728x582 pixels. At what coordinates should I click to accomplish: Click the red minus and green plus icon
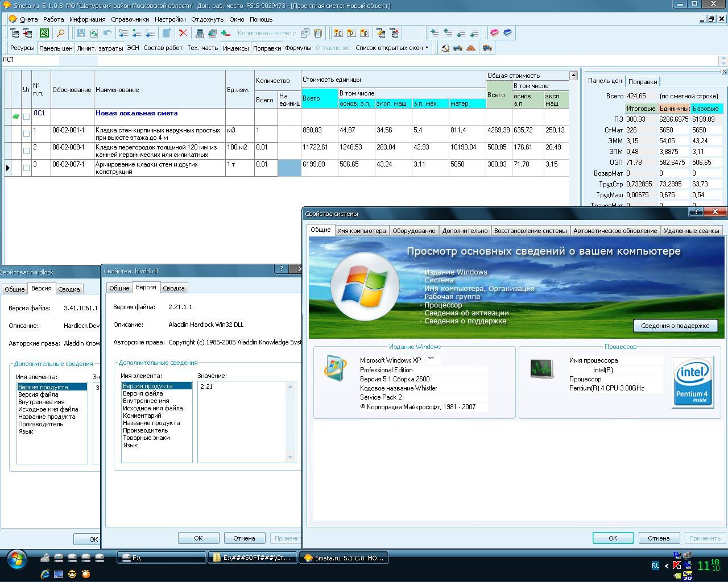[225, 34]
